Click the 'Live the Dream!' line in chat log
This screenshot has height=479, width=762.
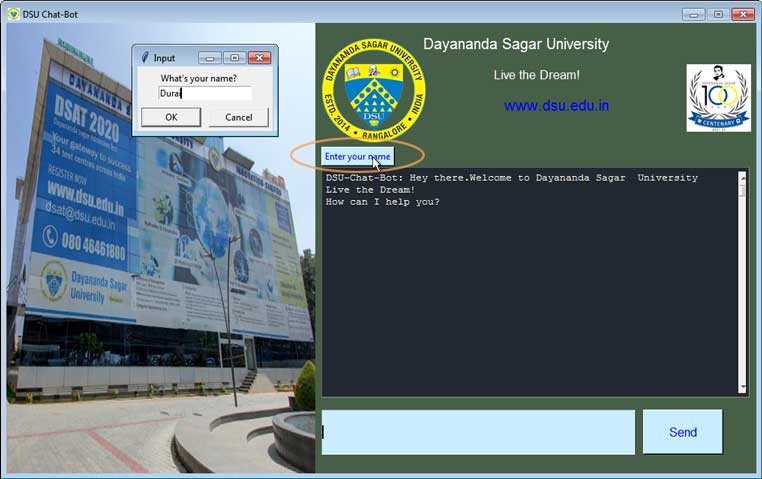[370, 189]
